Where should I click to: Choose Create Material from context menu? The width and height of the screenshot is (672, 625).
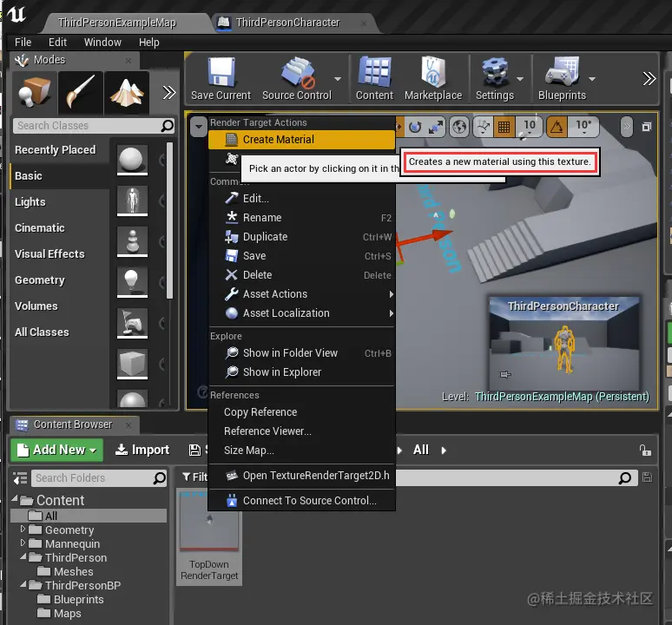point(301,140)
